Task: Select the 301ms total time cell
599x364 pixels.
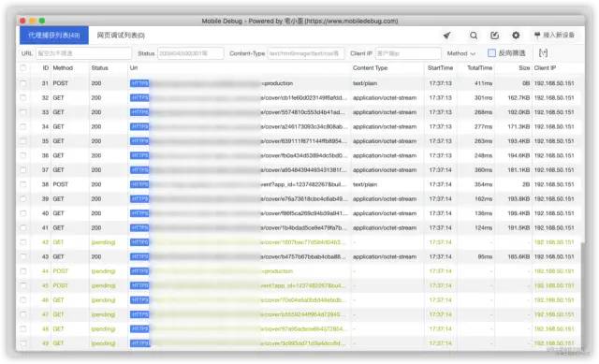Action: tap(483, 97)
